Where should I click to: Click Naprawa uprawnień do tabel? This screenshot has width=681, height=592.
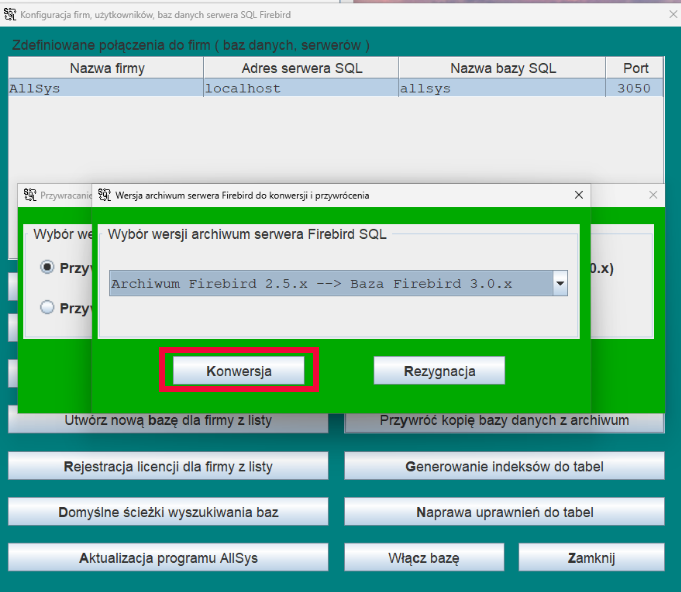coord(504,512)
